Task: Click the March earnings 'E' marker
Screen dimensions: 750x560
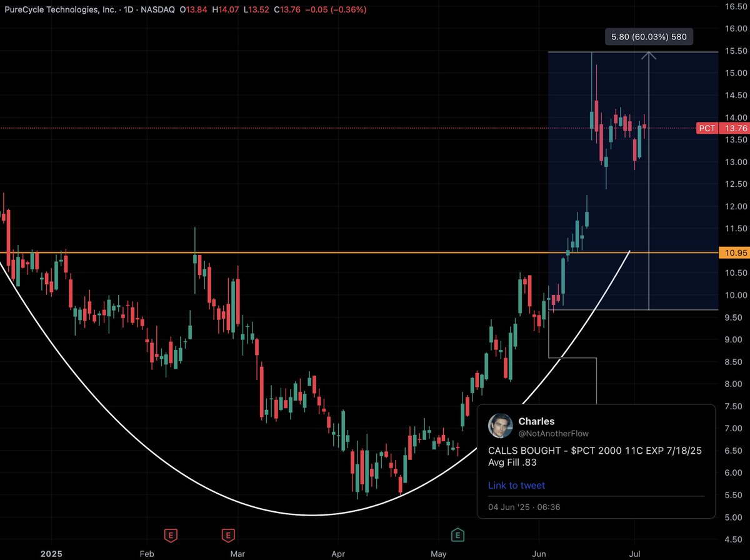Action: point(228,535)
